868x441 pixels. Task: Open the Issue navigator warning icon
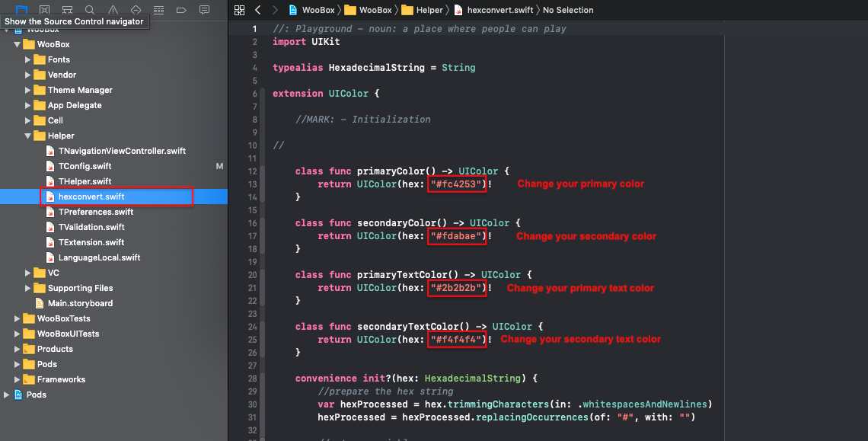[113, 9]
